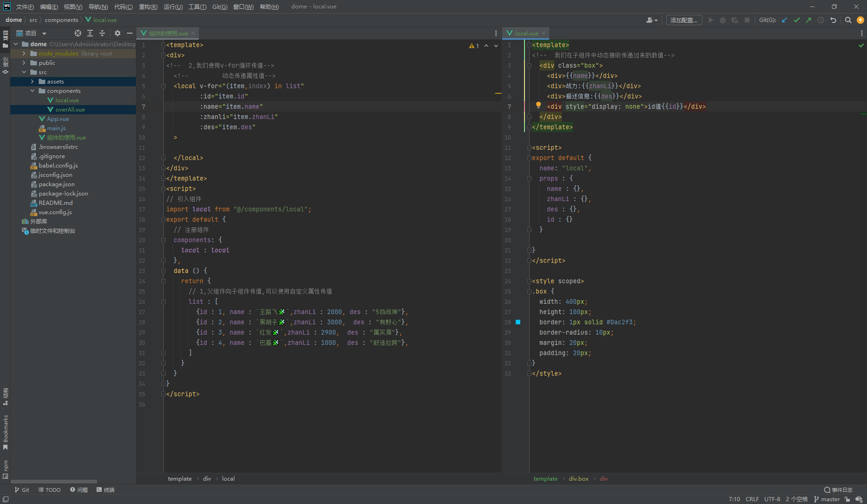Collapse the components folder in tree
Screen dimensions: 867x504
[x=32, y=91]
